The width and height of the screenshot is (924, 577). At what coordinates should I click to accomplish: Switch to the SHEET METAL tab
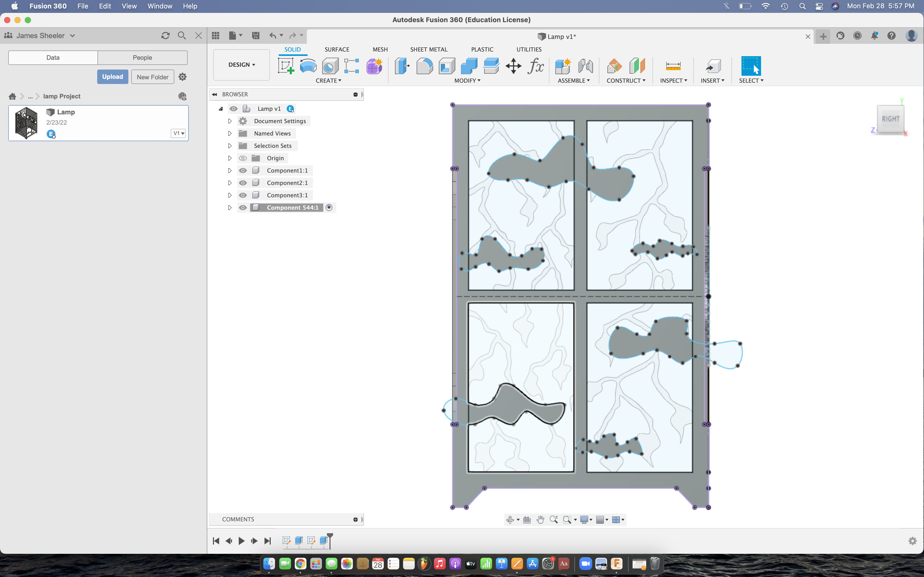(x=429, y=50)
